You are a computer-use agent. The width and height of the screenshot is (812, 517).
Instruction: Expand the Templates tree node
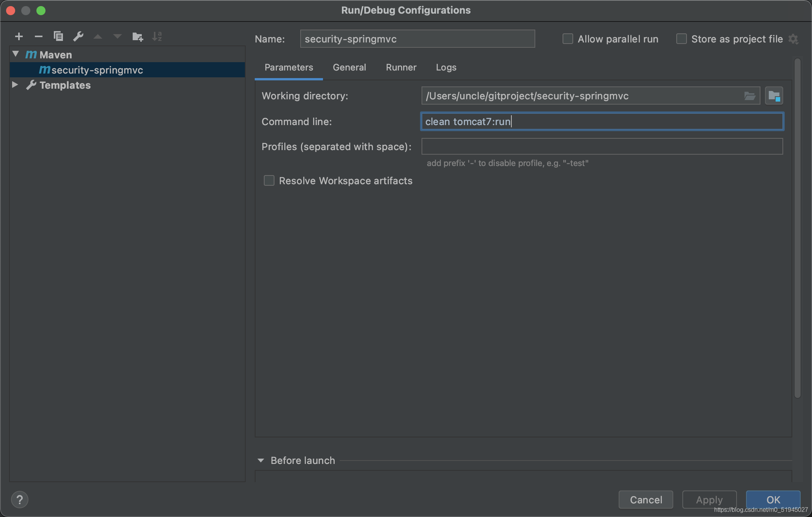tap(15, 85)
